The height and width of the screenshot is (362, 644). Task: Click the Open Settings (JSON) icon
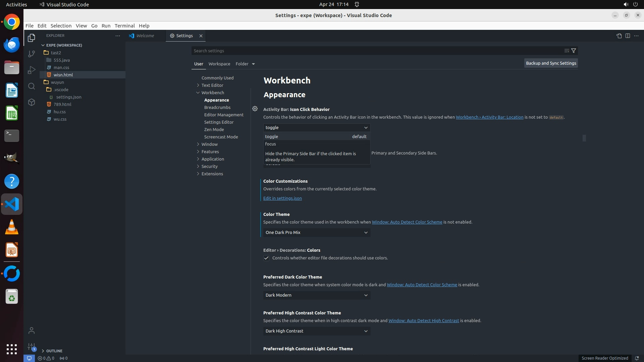(x=619, y=36)
